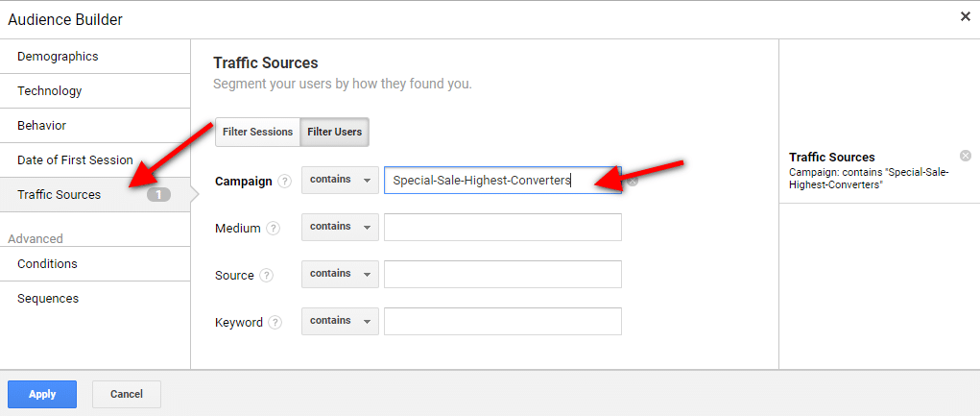Click the help icon beside Source
Image resolution: width=980 pixels, height=416 pixels.
point(267,276)
